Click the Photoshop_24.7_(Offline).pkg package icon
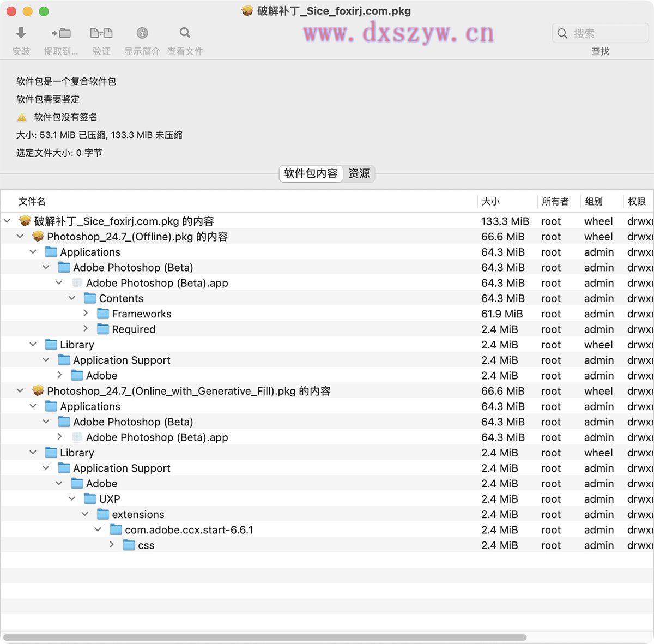 (x=38, y=236)
